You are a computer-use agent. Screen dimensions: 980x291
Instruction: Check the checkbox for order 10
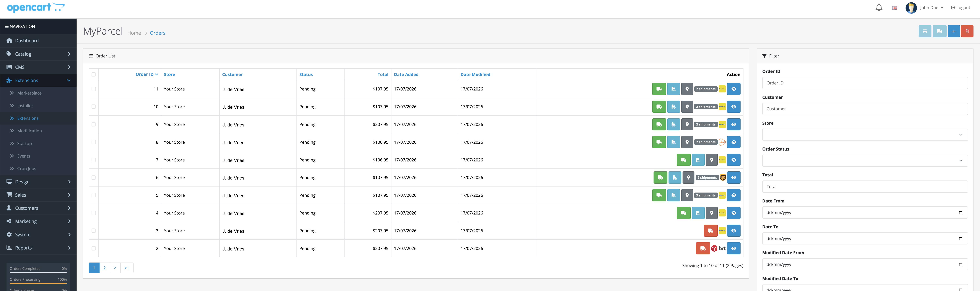click(x=94, y=107)
